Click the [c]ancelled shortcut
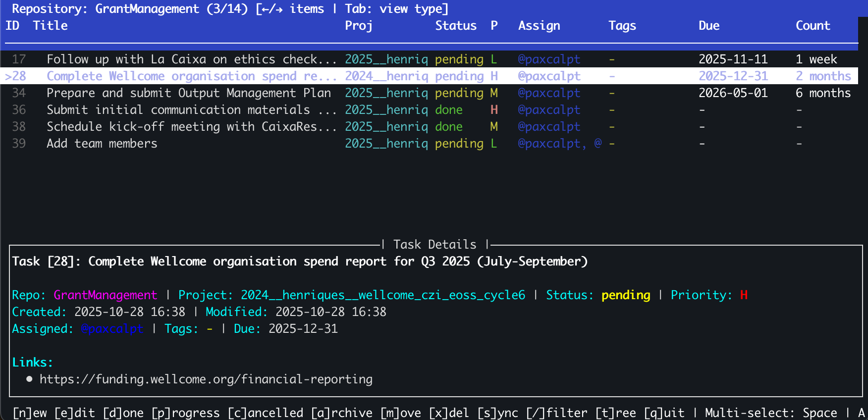868x420 pixels. pos(266,413)
